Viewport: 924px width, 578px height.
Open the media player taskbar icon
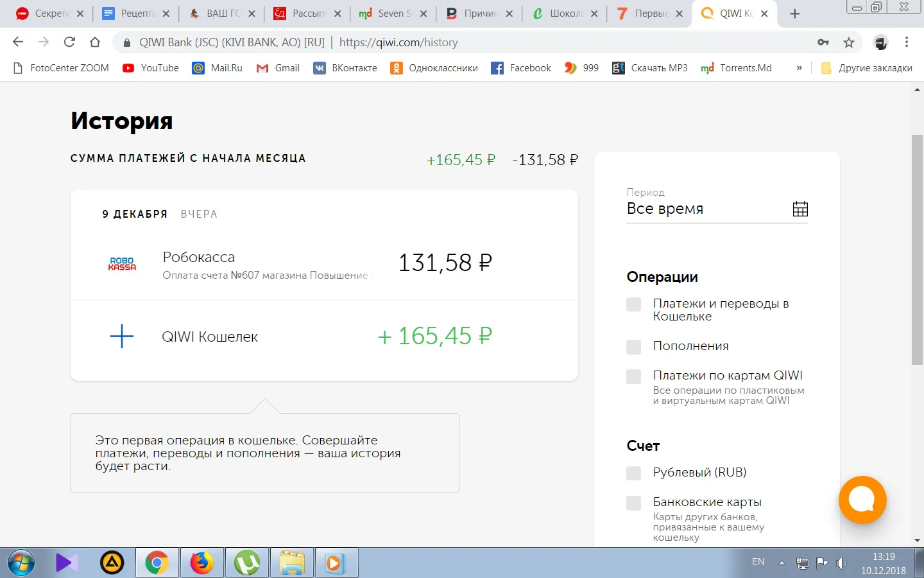tap(336, 563)
